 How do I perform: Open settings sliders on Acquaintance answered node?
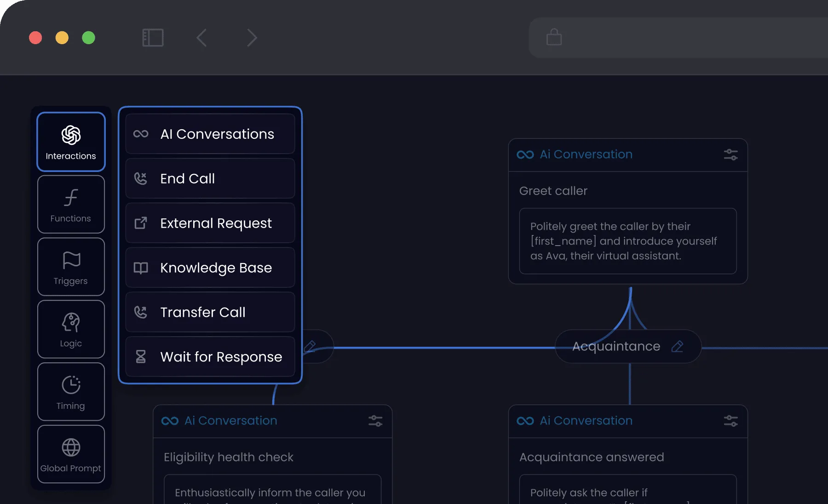tap(731, 421)
